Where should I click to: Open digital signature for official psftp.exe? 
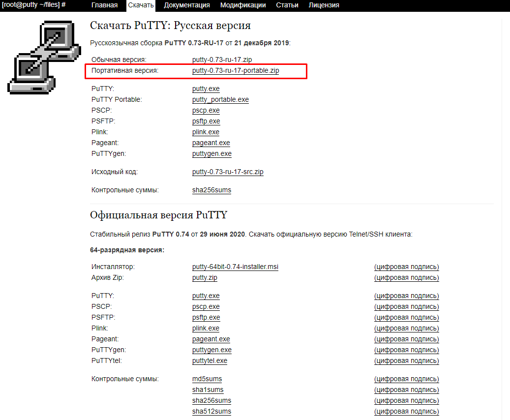(x=407, y=318)
